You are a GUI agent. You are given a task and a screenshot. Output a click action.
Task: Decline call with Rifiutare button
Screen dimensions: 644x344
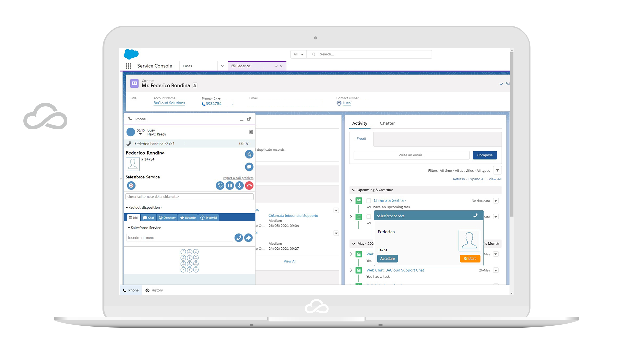click(470, 259)
